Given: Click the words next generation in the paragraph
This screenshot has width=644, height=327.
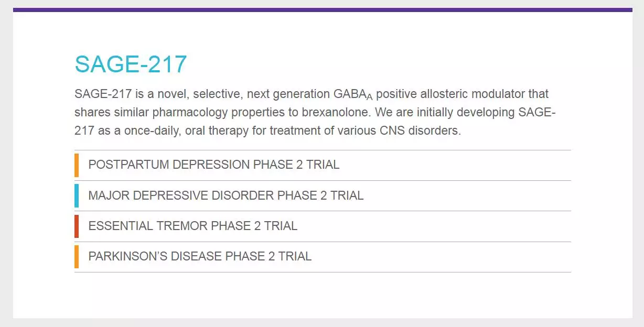Looking at the screenshot, I should coord(288,94).
